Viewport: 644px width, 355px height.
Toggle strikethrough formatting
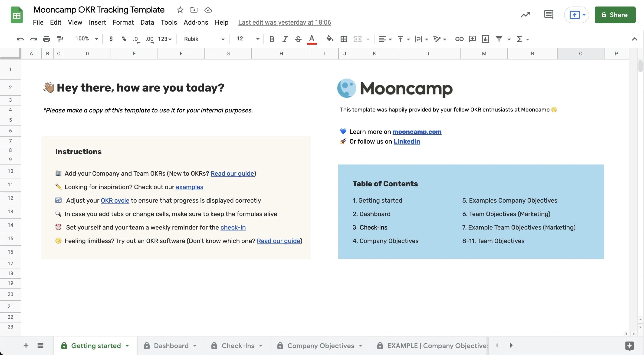298,39
